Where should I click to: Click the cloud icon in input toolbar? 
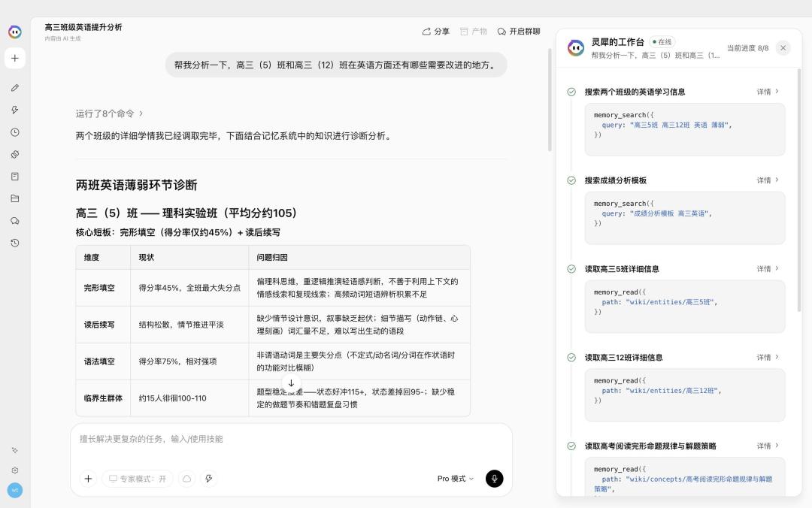coord(187,479)
